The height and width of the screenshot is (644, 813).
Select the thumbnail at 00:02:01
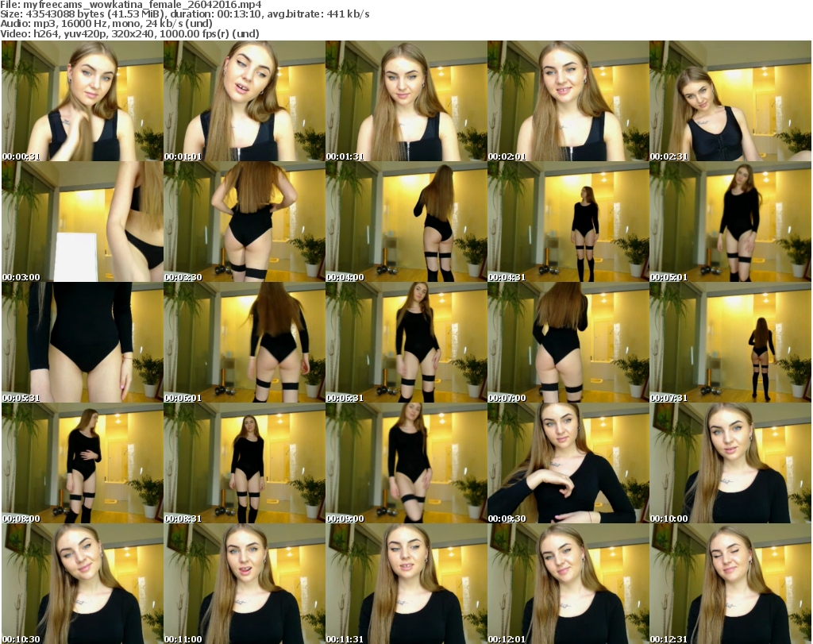click(568, 101)
